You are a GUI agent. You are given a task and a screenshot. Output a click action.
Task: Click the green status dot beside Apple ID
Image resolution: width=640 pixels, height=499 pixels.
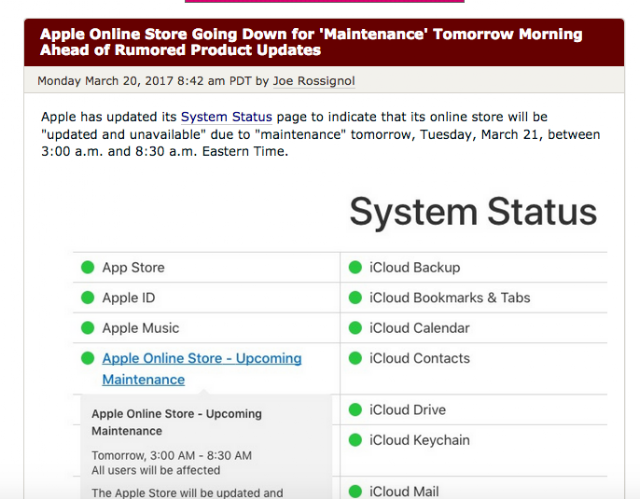(88, 298)
